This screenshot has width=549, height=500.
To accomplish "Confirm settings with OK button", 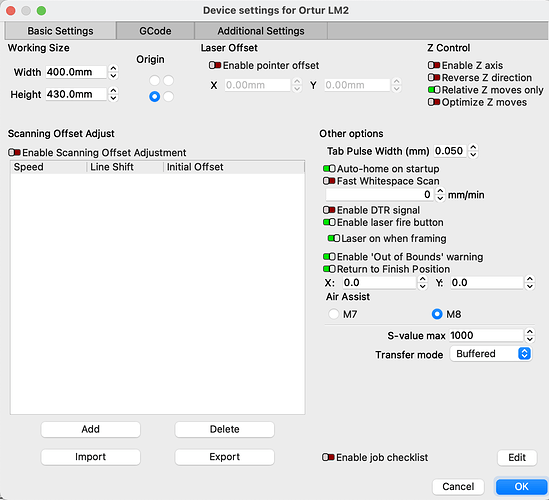I will (521, 487).
